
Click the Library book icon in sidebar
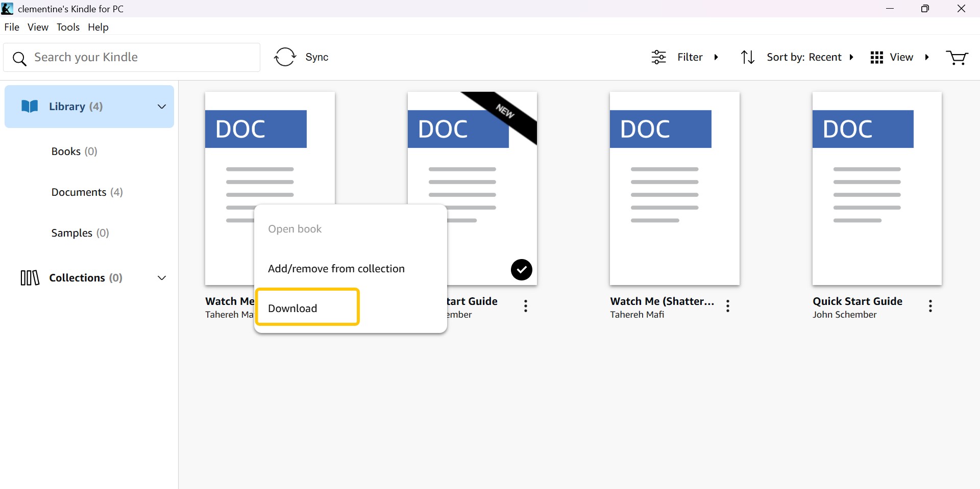29,106
